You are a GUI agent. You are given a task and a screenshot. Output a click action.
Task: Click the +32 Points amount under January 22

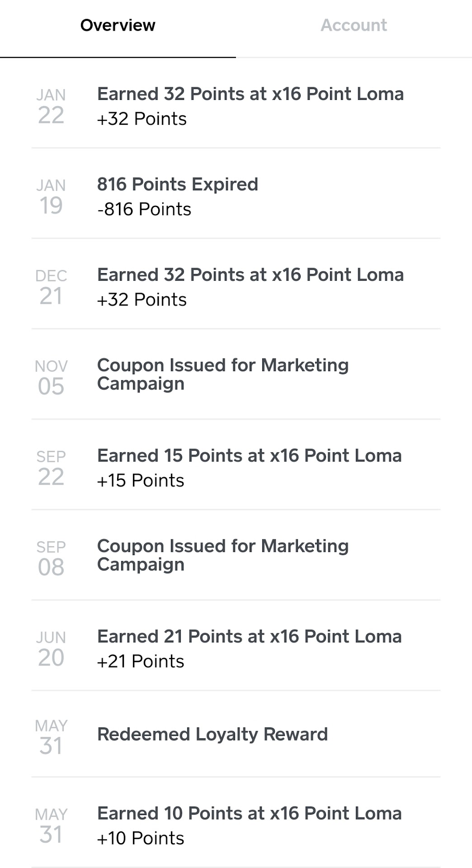pyautogui.click(x=142, y=119)
